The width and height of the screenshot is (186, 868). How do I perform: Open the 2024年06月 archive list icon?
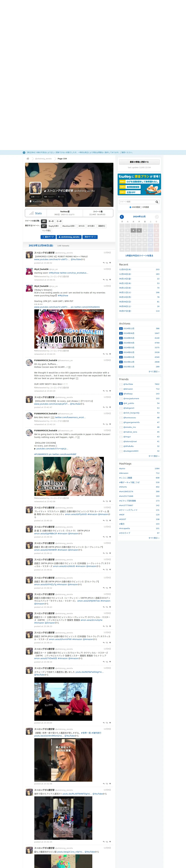(121, 333)
